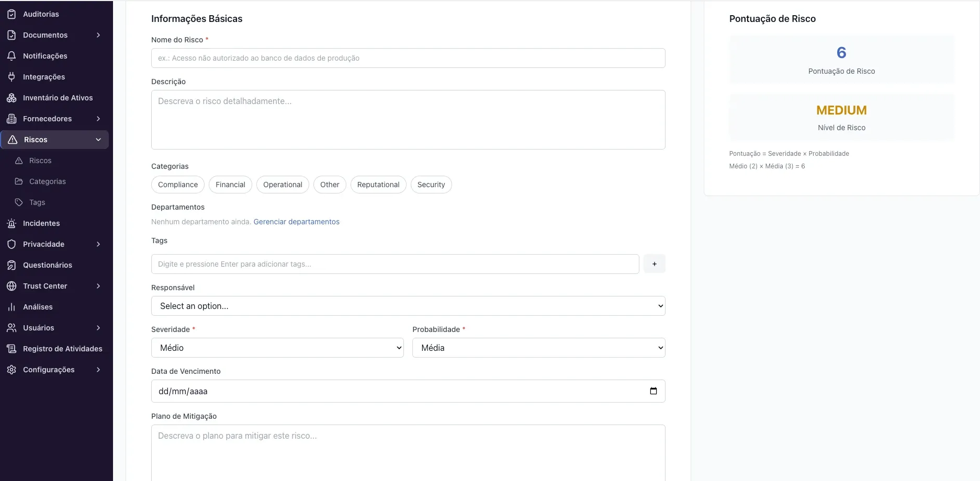Toggle the Operational category chip

283,185
